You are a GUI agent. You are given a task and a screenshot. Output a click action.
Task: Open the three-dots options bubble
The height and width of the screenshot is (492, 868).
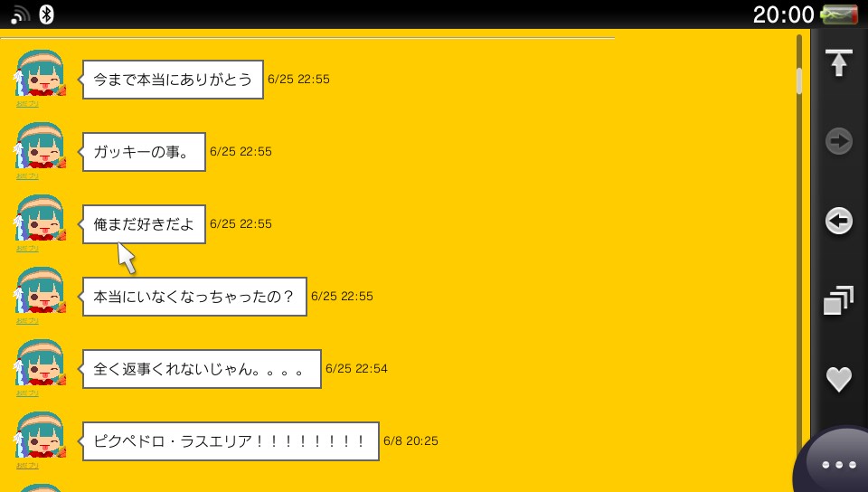click(839, 465)
